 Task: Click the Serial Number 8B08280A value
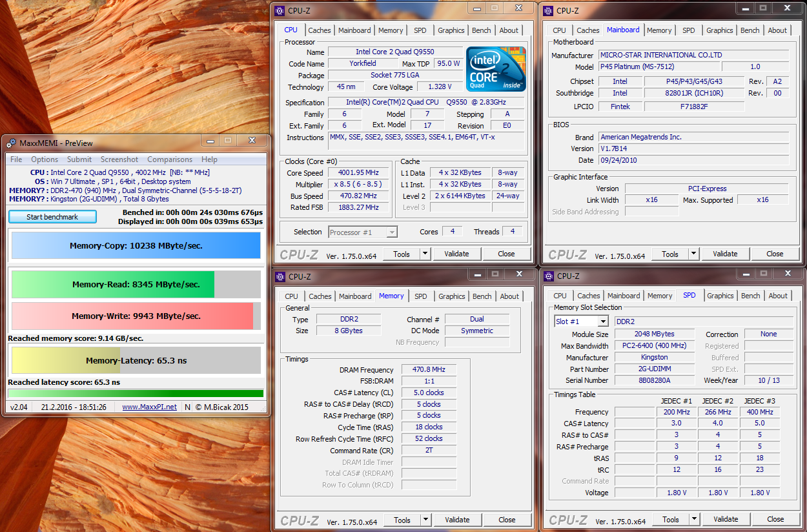tap(655, 380)
